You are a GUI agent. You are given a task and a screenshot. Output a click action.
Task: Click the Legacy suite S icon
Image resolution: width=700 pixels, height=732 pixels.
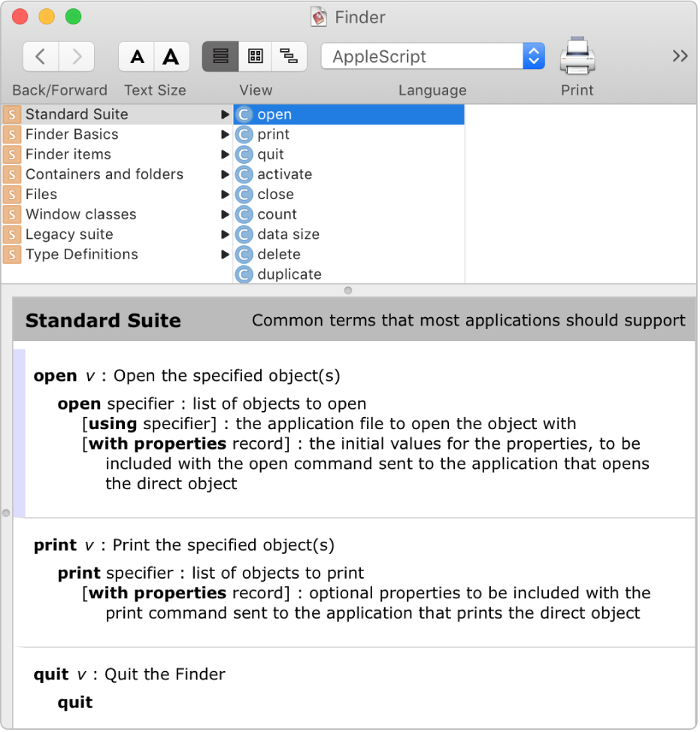(12, 234)
